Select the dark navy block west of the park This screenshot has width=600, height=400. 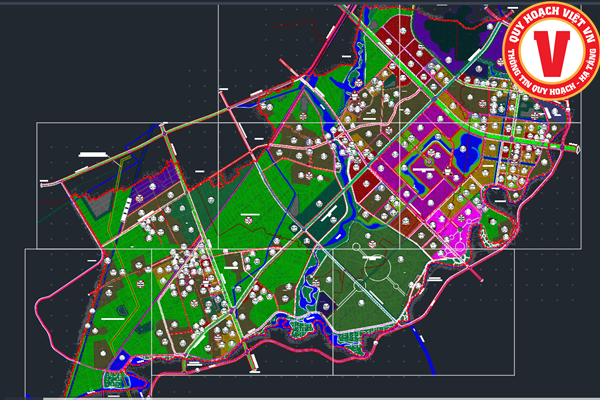[x=323, y=232]
